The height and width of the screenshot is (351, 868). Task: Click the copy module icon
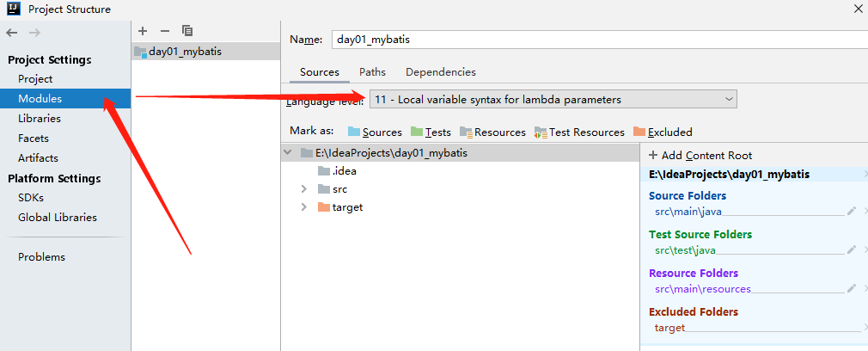tap(187, 31)
